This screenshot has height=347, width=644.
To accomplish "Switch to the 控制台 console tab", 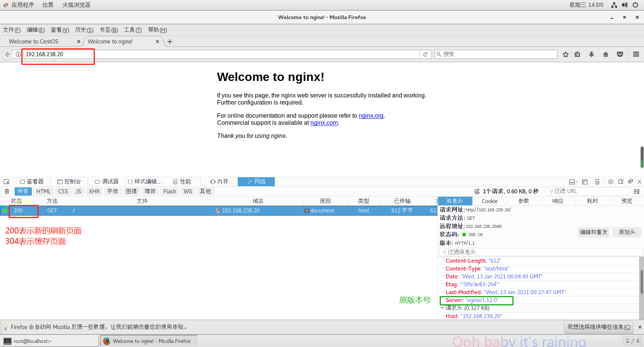I will [x=69, y=182].
